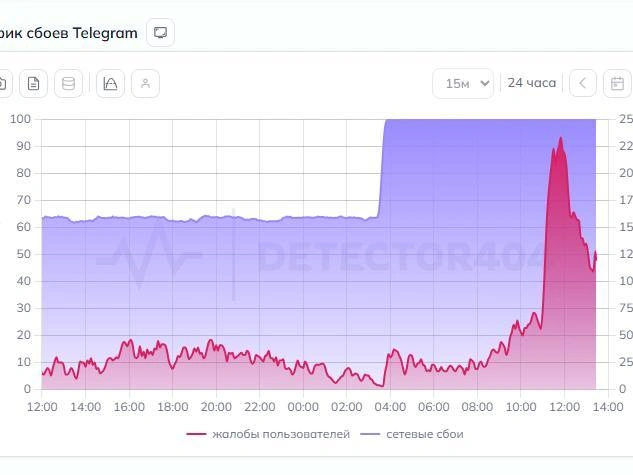
Task: Expand the 15м interval dropdown
Action: (463, 84)
